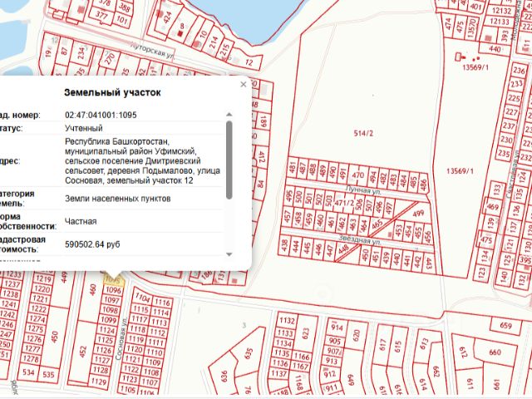The width and height of the screenshot is (532, 399).
Task: Select parcel 659
Action: (x=505, y=326)
